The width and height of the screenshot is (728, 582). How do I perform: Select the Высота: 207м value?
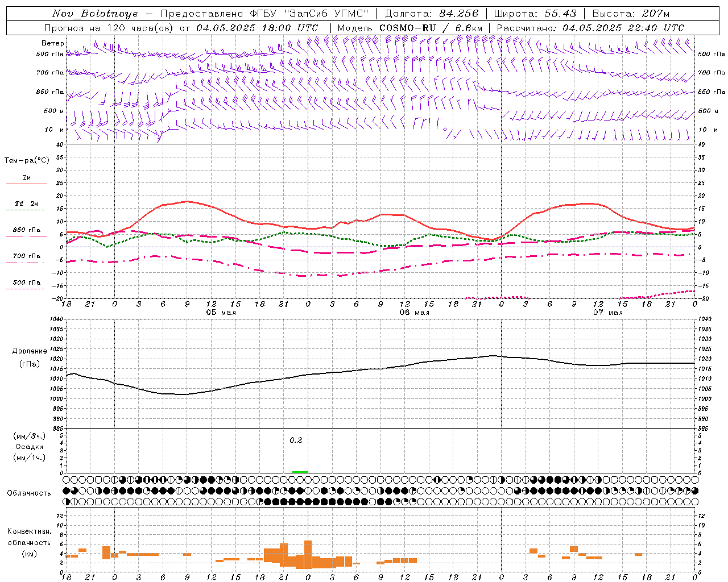coord(631,14)
